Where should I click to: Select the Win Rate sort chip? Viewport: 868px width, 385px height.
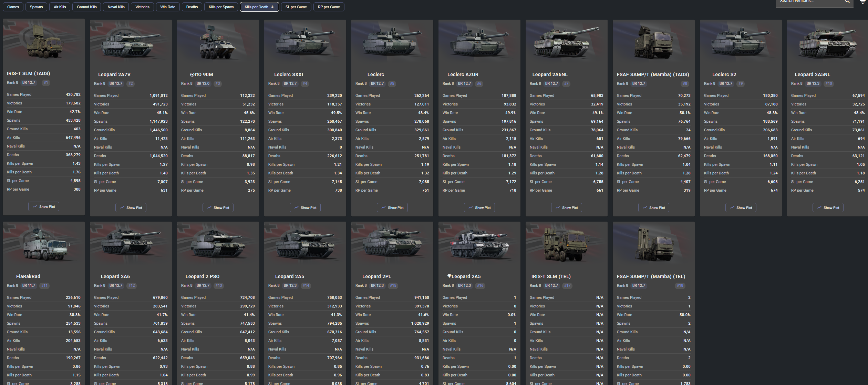[x=167, y=7]
